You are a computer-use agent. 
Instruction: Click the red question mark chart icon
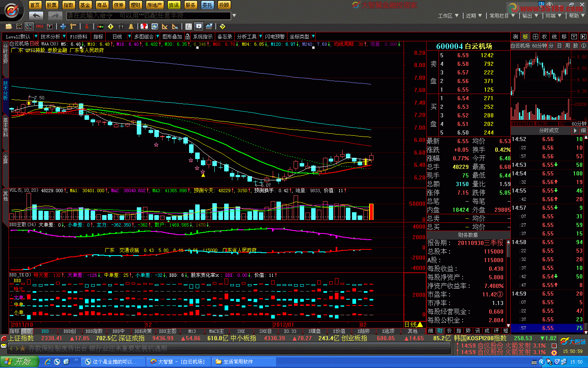pyautogui.click(x=144, y=27)
